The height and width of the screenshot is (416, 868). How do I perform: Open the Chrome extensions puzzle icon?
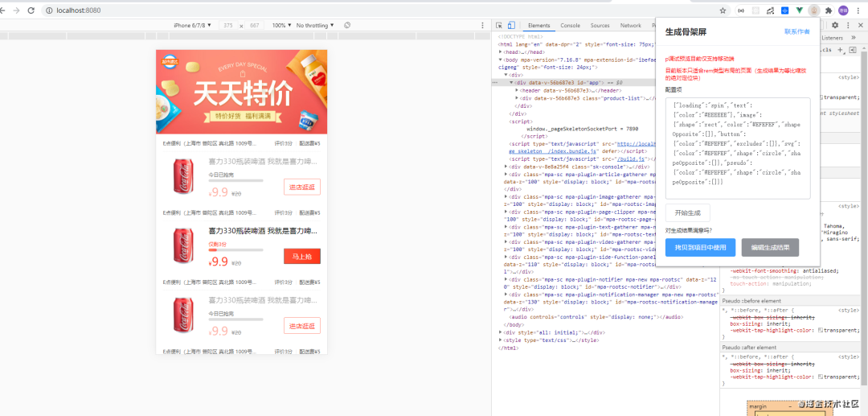pos(829,10)
